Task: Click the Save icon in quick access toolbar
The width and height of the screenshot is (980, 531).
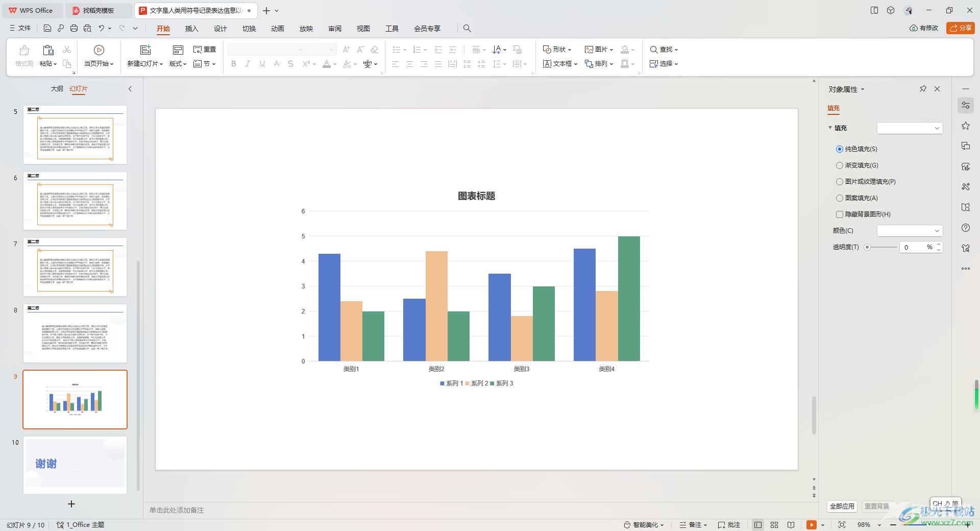Action: [x=47, y=28]
